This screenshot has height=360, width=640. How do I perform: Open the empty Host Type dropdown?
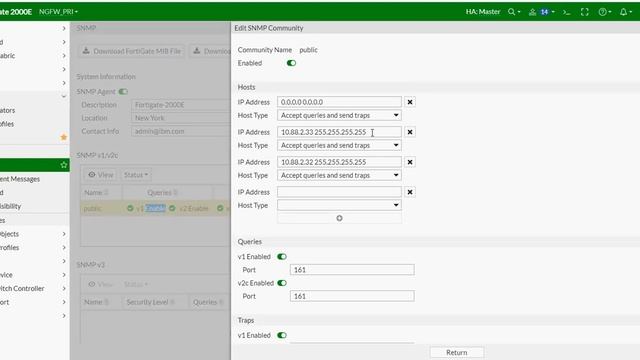point(339,205)
